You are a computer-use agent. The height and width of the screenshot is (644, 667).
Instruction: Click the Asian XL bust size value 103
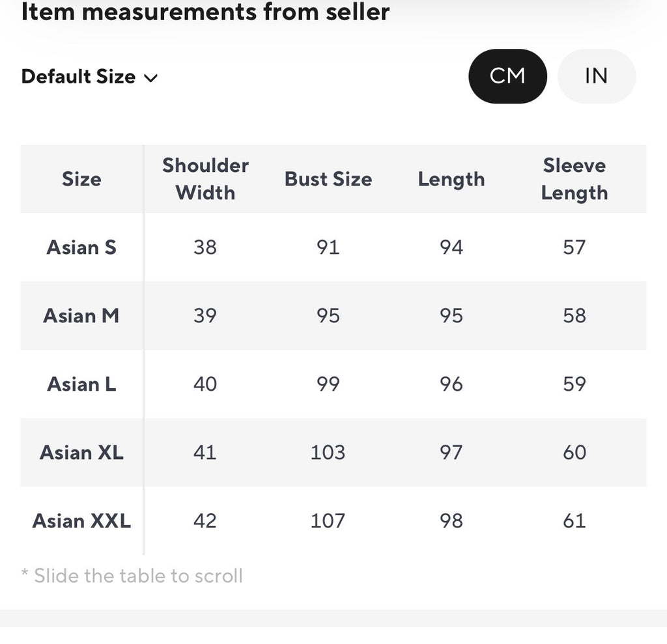pyautogui.click(x=328, y=453)
